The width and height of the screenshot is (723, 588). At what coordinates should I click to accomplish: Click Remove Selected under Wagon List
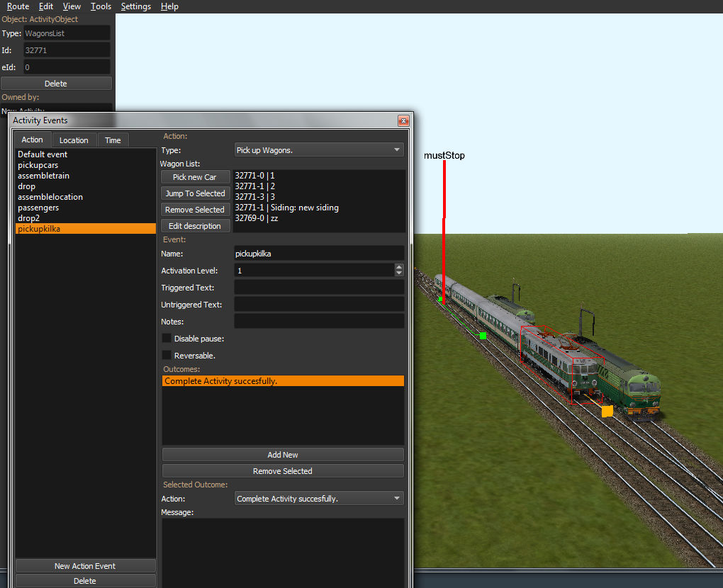pos(195,210)
